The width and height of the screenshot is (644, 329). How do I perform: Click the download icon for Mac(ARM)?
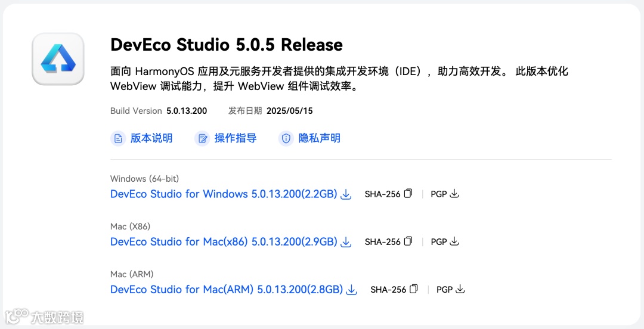click(x=352, y=290)
